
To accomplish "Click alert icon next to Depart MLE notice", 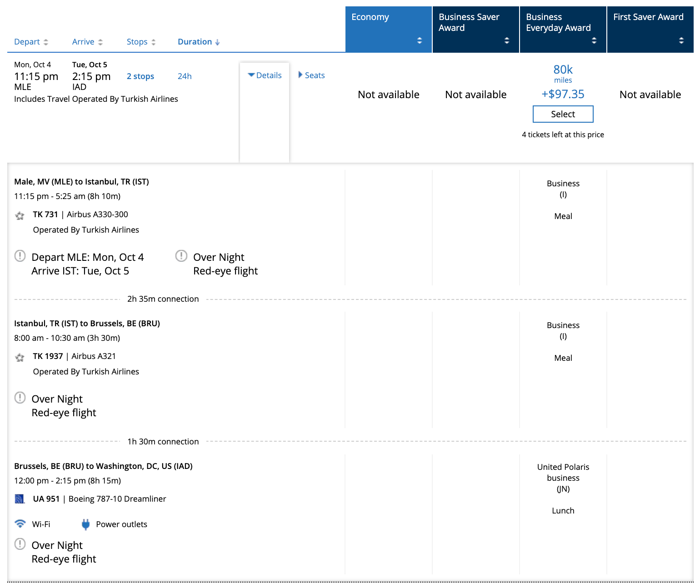I will (x=20, y=256).
